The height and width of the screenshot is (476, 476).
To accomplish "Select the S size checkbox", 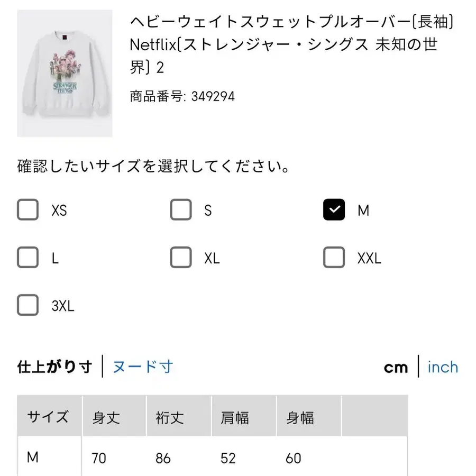I will [x=181, y=210].
